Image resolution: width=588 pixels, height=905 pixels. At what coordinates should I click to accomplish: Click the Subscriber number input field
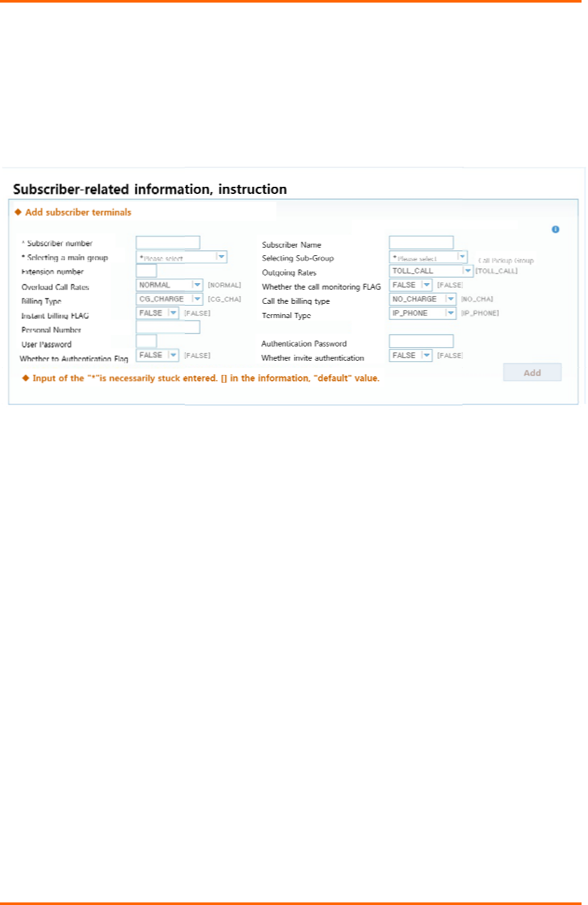click(x=168, y=243)
